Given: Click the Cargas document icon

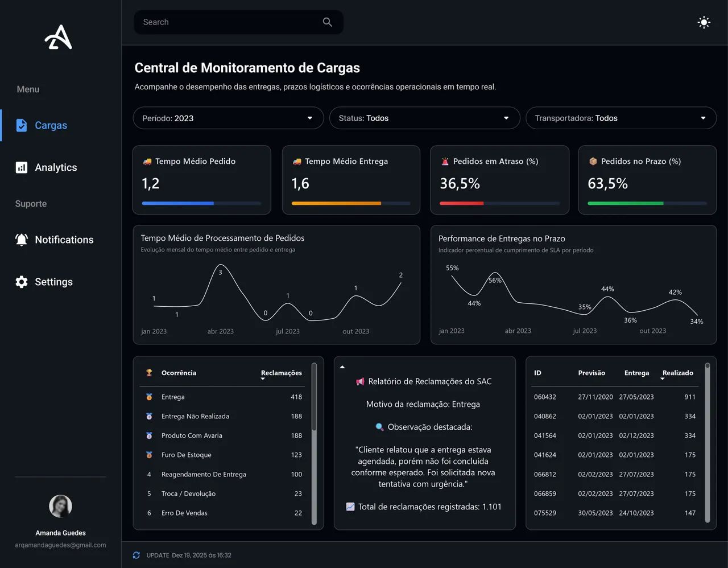Looking at the screenshot, I should [22, 125].
